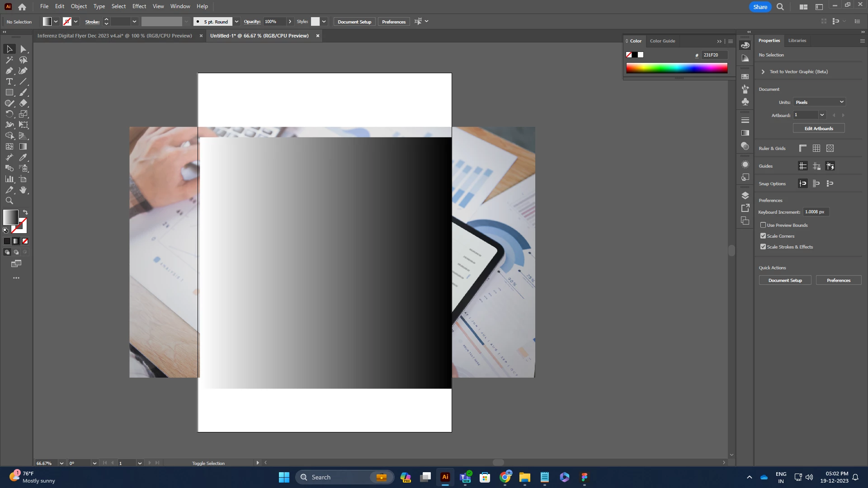Open the Layers panel icon

(x=745, y=195)
